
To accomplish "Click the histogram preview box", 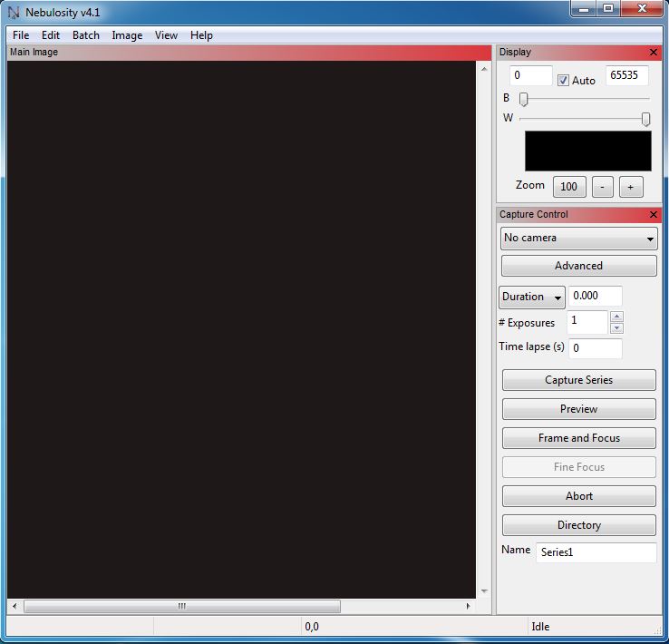I will tap(588, 151).
